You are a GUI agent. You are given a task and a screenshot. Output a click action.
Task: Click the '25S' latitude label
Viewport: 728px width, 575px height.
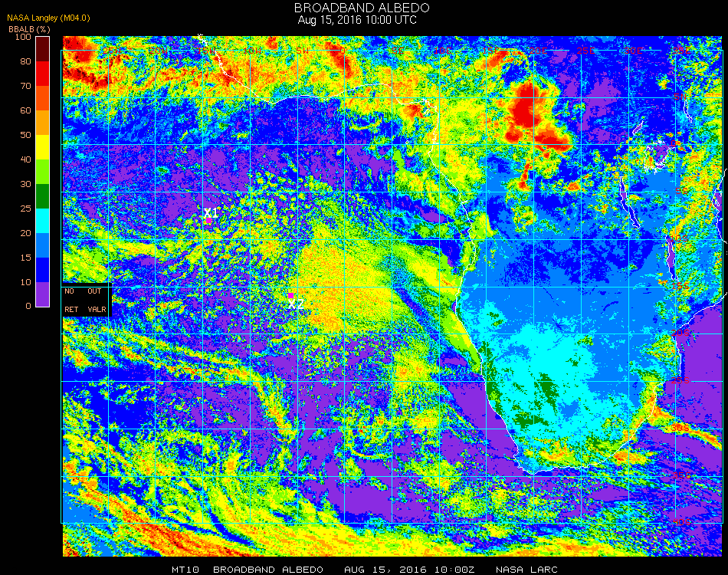coord(680,381)
